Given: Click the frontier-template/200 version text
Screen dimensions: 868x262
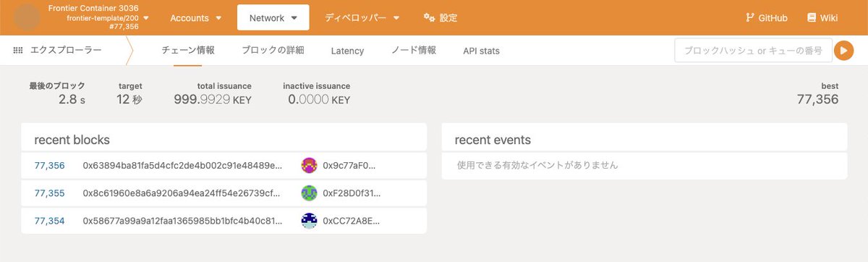Looking at the screenshot, I should (103, 17).
